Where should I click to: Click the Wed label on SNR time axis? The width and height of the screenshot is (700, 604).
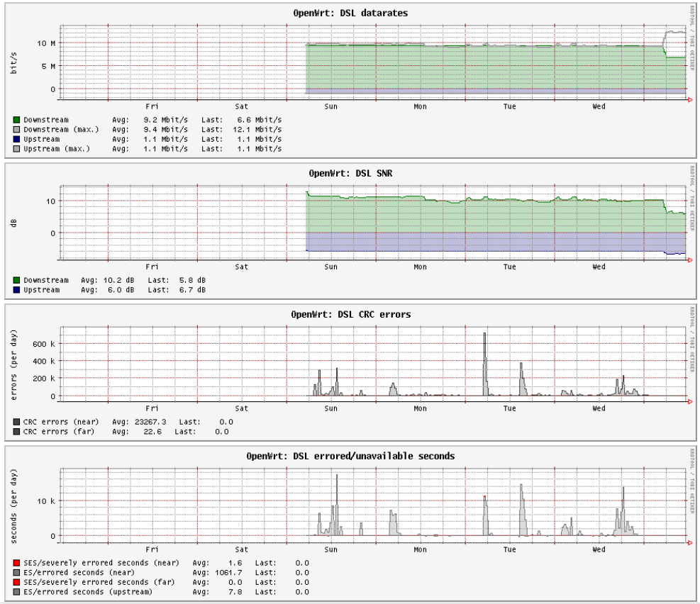tap(599, 267)
